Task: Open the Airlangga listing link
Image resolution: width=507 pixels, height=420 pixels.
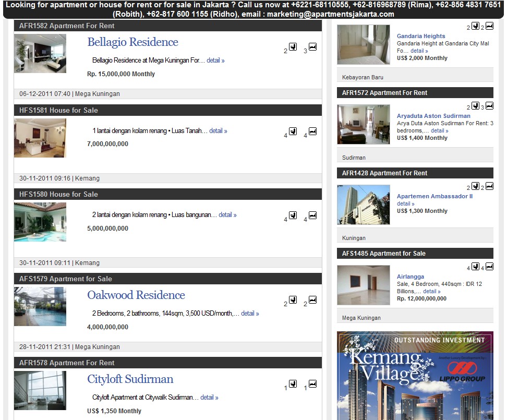Action: 411,277
